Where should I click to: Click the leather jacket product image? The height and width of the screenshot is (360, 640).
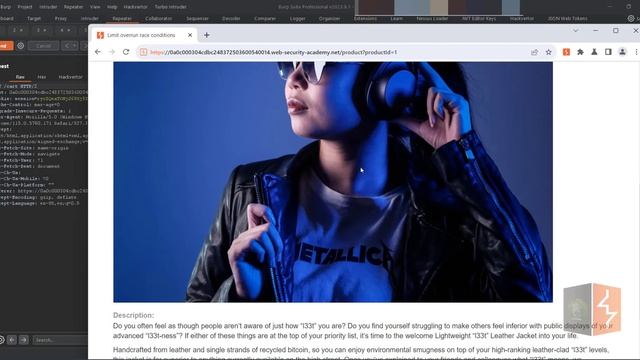pyautogui.click(x=333, y=182)
